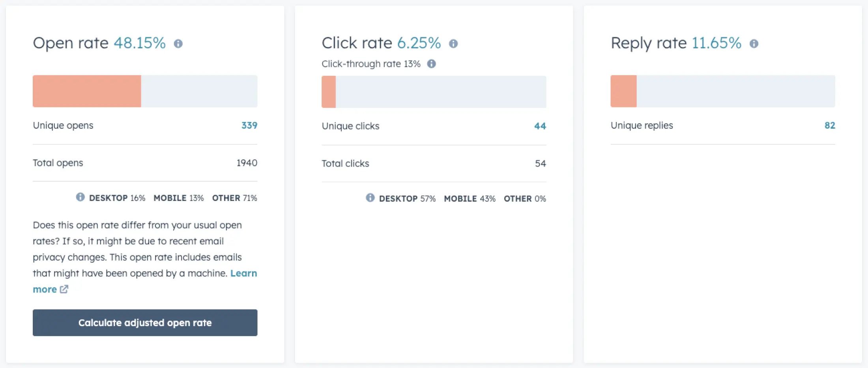
Task: Click Calculate adjusted open rate button
Action: (x=145, y=323)
